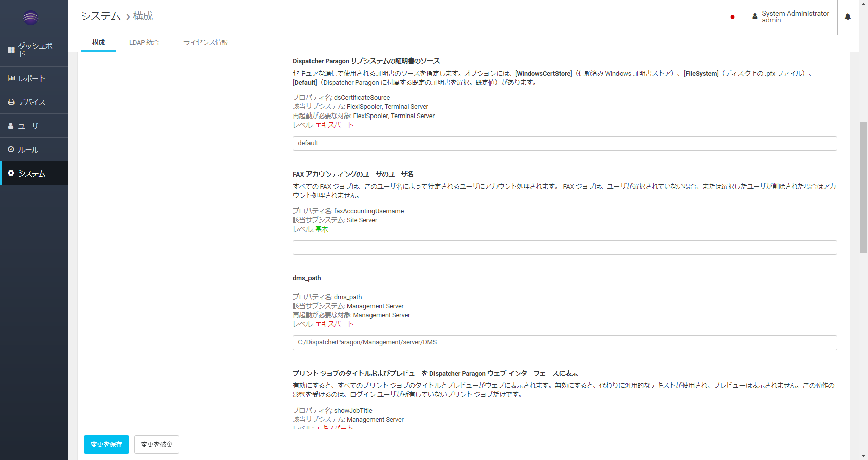Click the devices printer icon
868x460 pixels.
point(11,102)
